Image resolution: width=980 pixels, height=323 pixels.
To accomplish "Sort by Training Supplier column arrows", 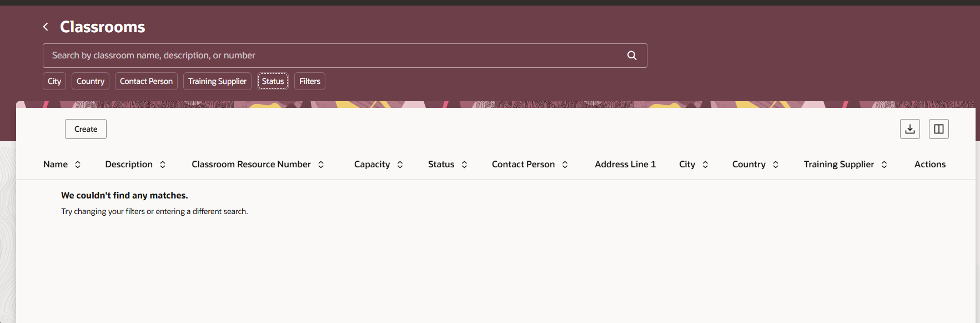I will 884,165.
